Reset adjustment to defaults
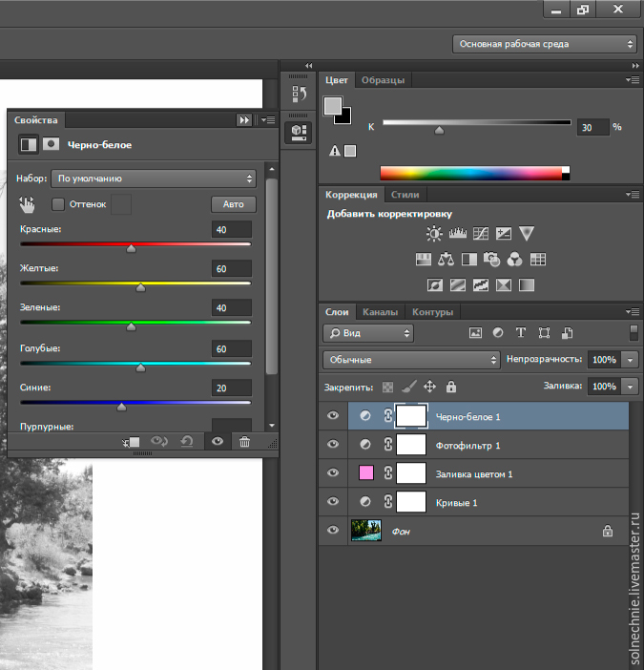 187,441
